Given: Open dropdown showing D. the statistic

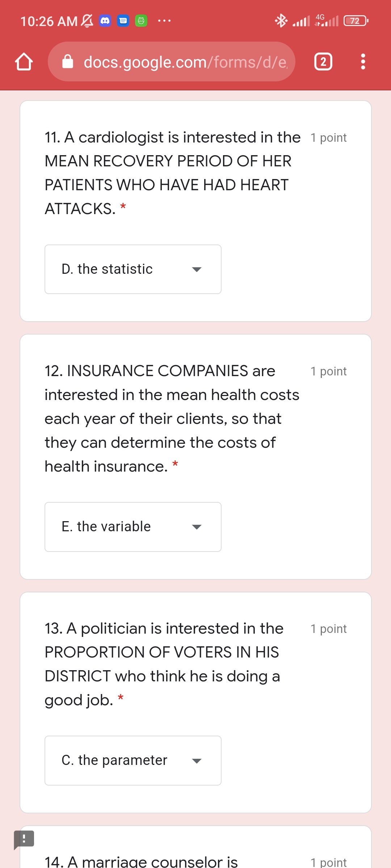Looking at the screenshot, I should [x=133, y=269].
